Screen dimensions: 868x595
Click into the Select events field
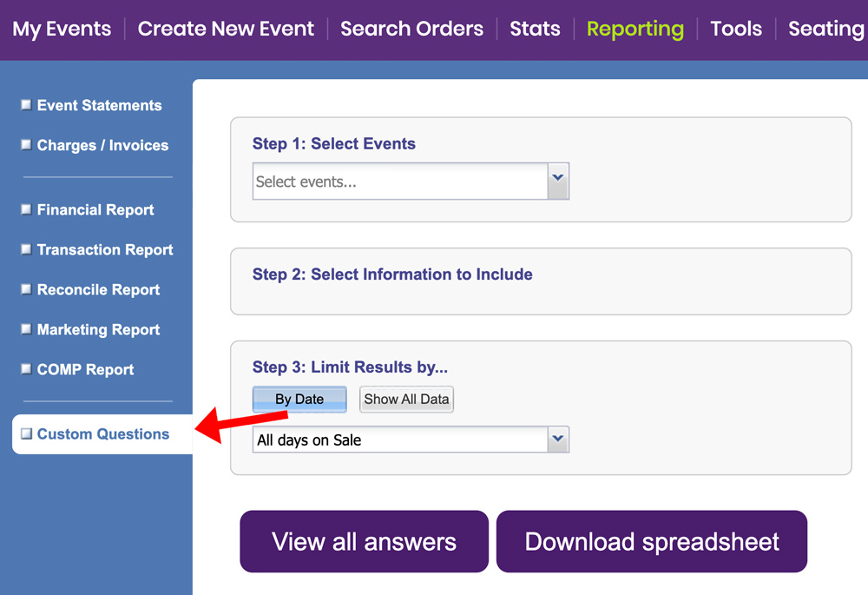coord(400,182)
